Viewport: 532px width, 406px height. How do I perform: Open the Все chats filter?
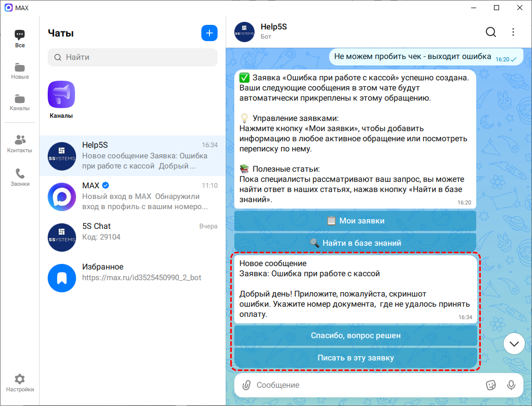tap(20, 39)
